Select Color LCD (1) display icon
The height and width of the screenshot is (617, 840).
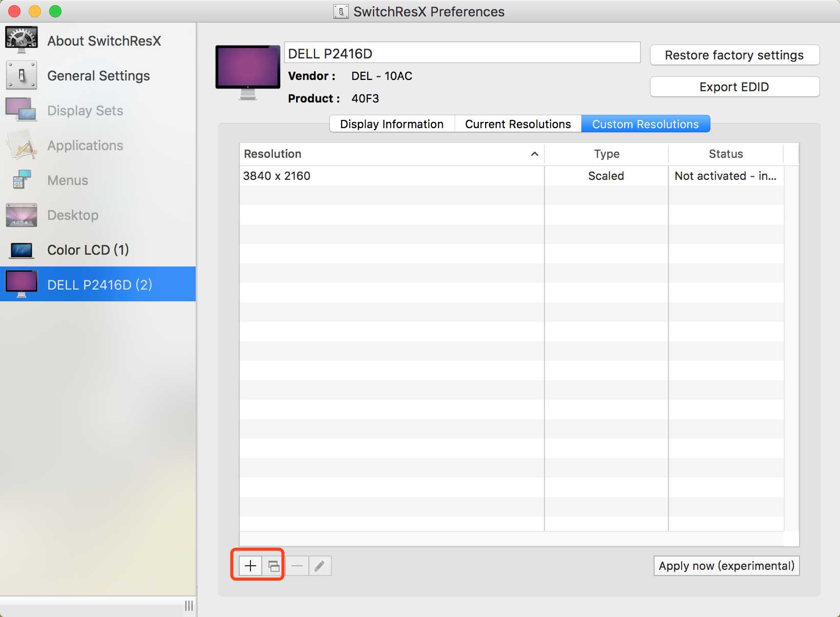point(21,250)
